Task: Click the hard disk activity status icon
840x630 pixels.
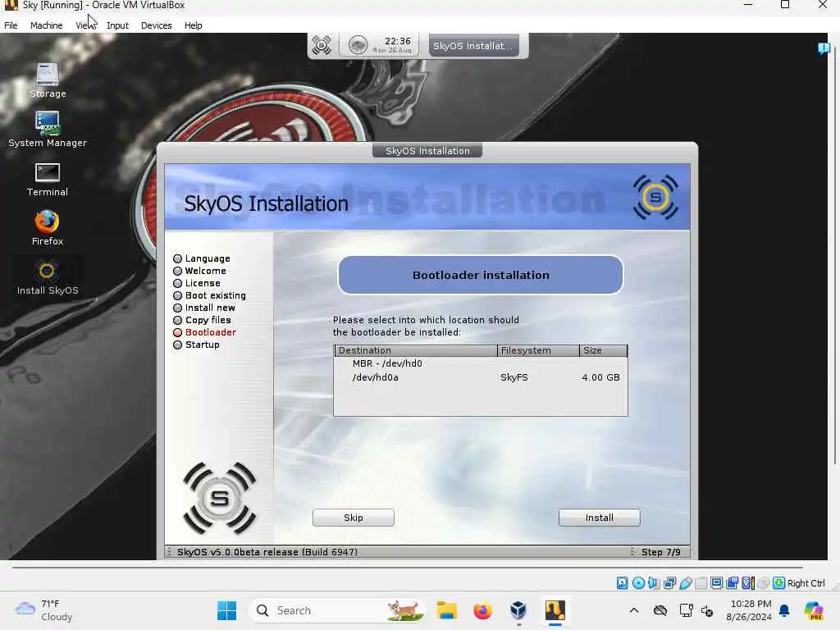Action: click(622, 583)
